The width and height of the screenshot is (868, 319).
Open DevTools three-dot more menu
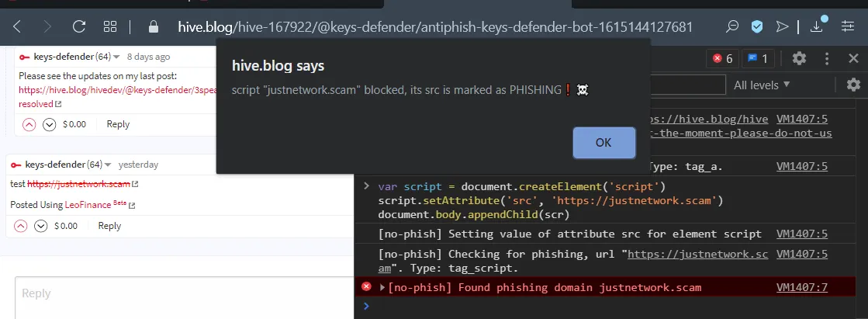tap(826, 58)
